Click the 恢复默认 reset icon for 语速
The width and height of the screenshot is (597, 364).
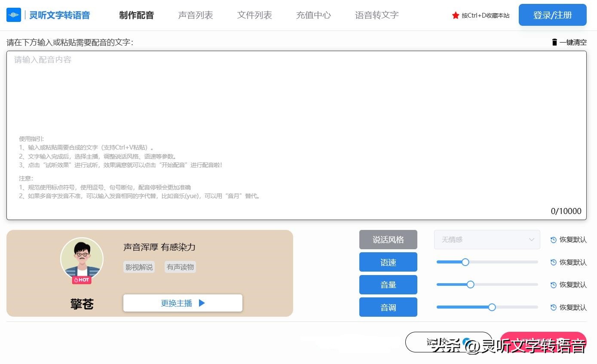point(553,262)
